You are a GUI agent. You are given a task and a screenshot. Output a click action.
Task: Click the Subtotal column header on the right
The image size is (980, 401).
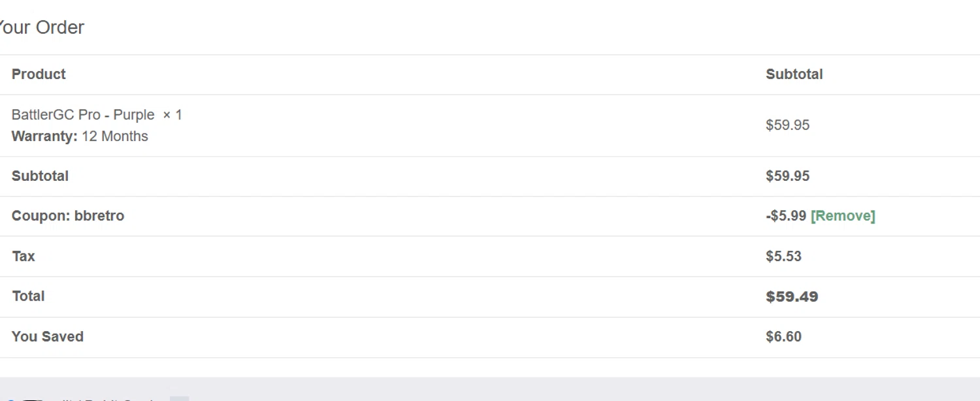click(x=794, y=74)
